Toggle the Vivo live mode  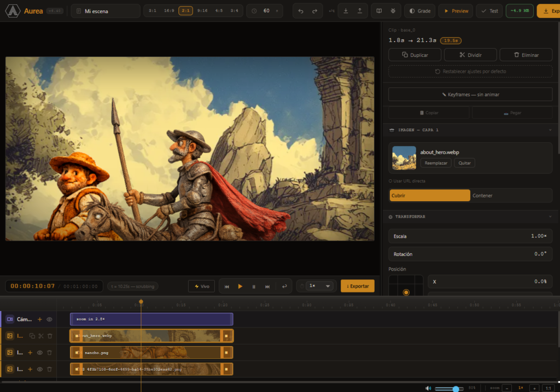tap(201, 286)
